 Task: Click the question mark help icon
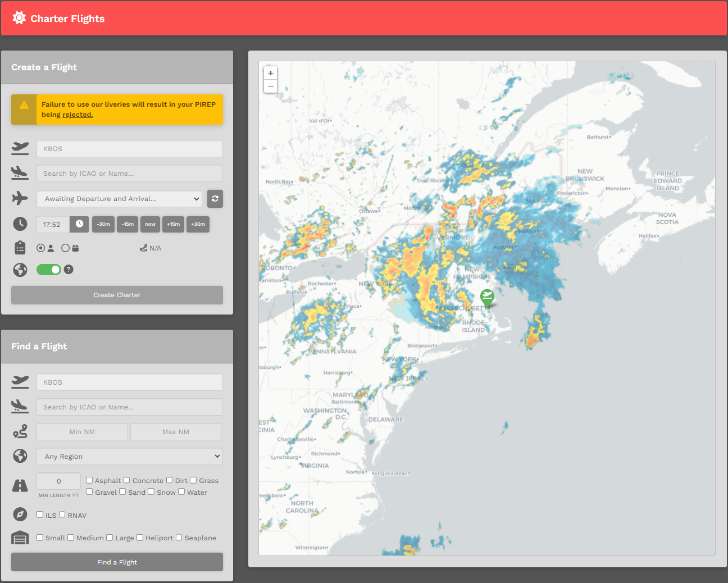(x=69, y=270)
